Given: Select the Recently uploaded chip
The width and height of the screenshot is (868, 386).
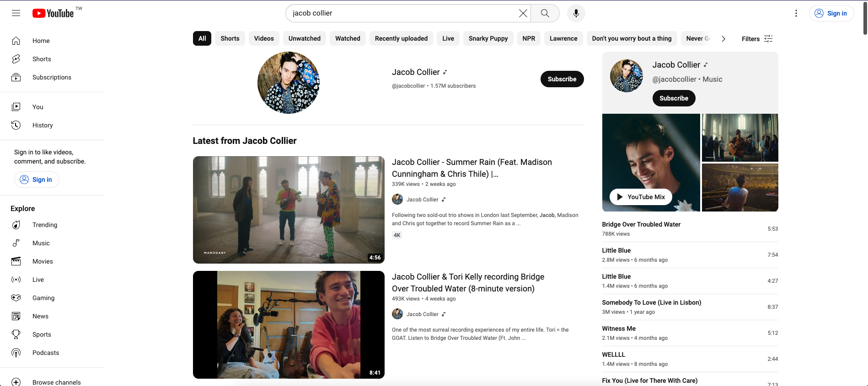Looking at the screenshot, I should tap(401, 38).
